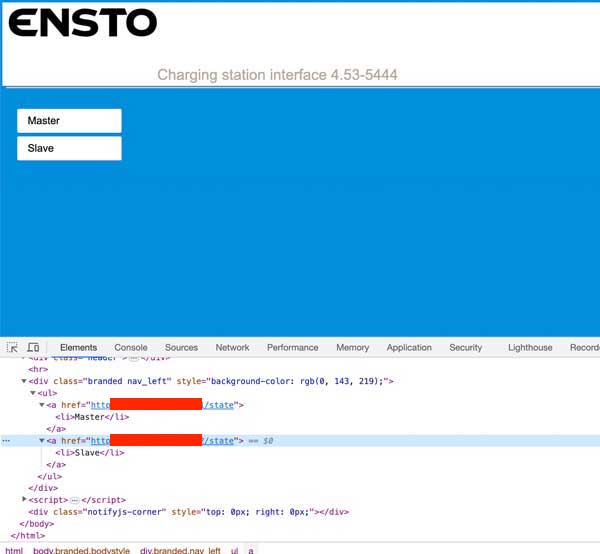The width and height of the screenshot is (600, 554).
Task: Collapse the div branded nav_left node
Action: click(24, 381)
